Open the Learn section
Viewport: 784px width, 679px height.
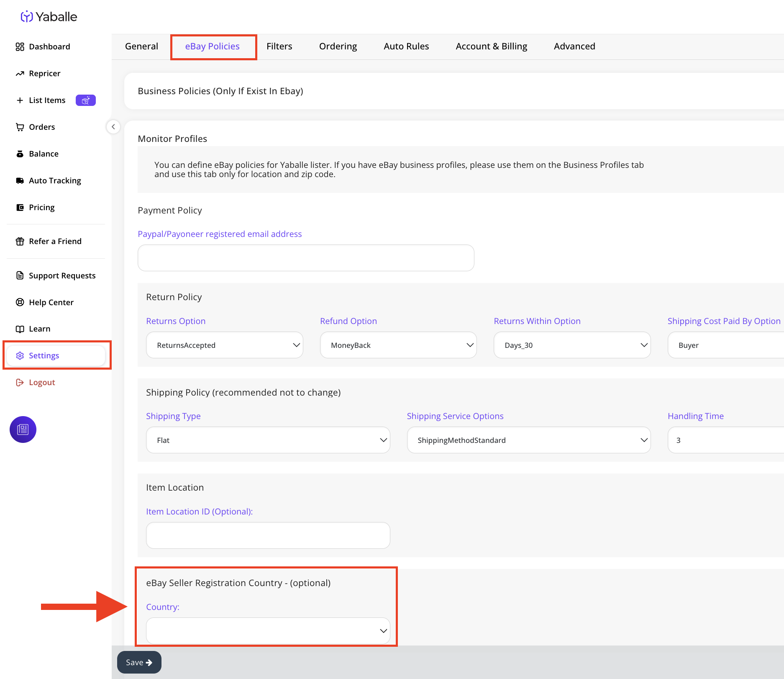click(x=40, y=329)
